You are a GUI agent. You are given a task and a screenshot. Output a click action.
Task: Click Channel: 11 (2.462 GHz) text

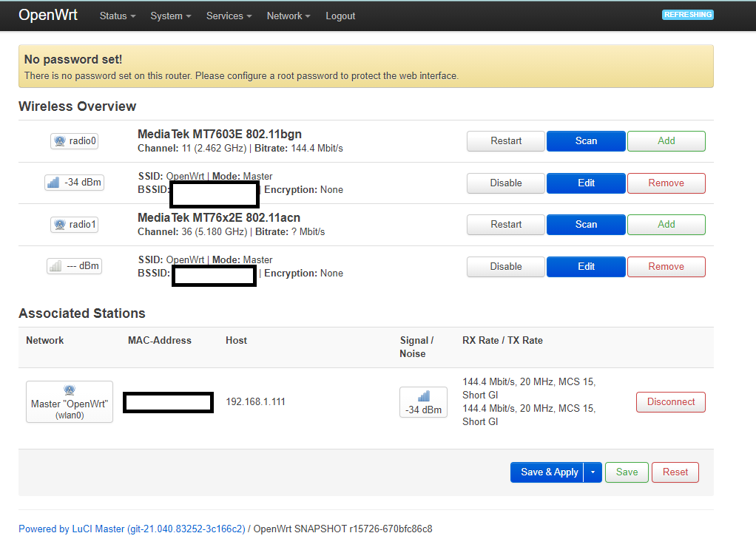pyautogui.click(x=192, y=149)
